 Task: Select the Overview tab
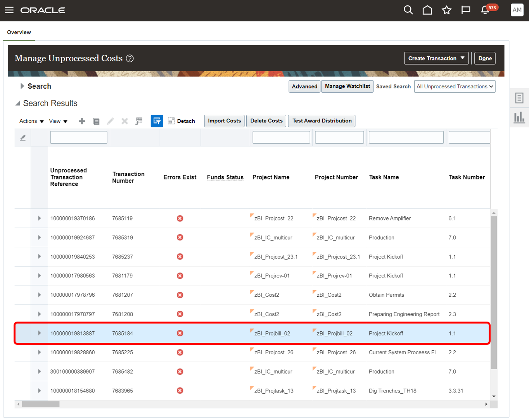tap(19, 33)
